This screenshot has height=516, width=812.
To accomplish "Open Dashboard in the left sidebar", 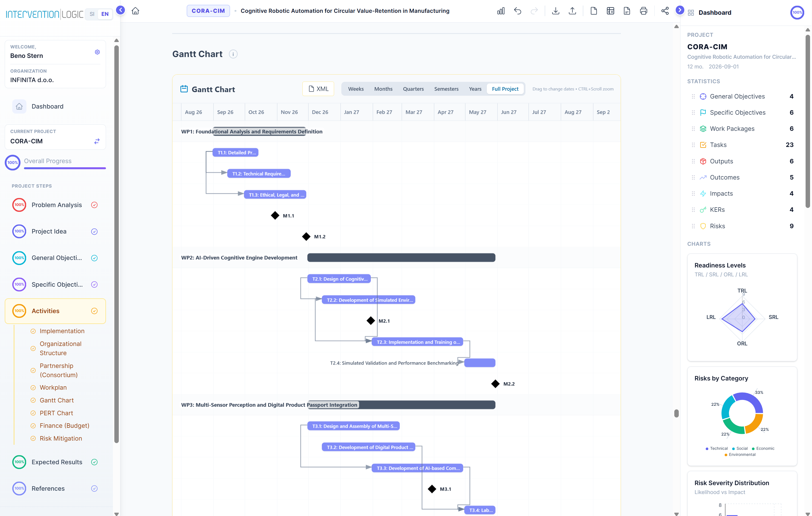I will pos(55,106).
